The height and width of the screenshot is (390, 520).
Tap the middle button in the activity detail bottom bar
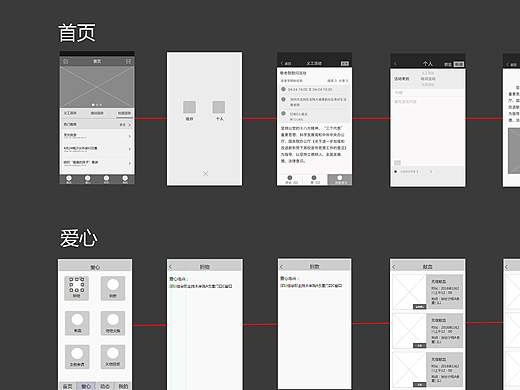[314, 179]
